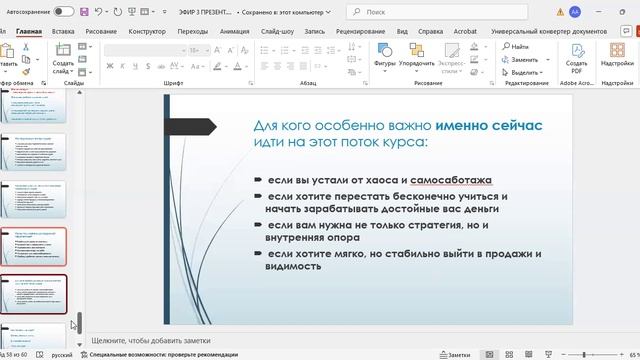The height and width of the screenshot is (360, 640).
Task: Open the font size dropdown
Action: tap(207, 50)
